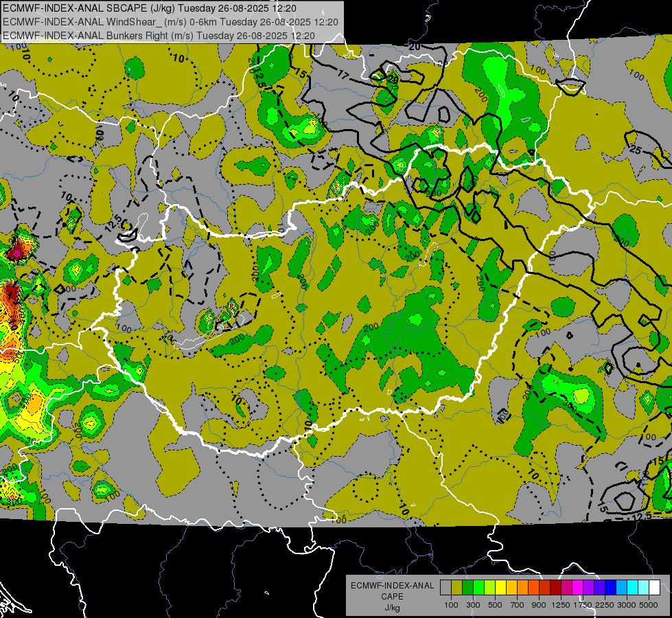
Task: Click the CAPE label in the legend
Action: (x=392, y=597)
